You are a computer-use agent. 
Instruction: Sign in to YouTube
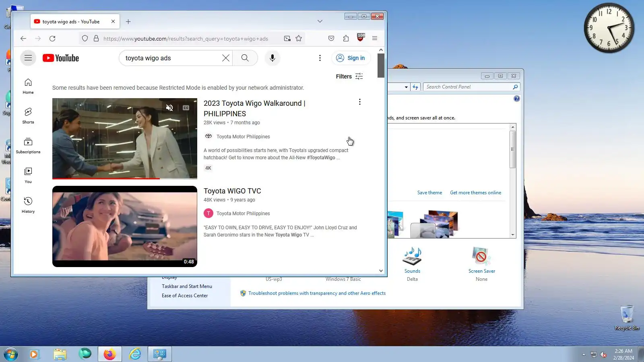point(351,58)
